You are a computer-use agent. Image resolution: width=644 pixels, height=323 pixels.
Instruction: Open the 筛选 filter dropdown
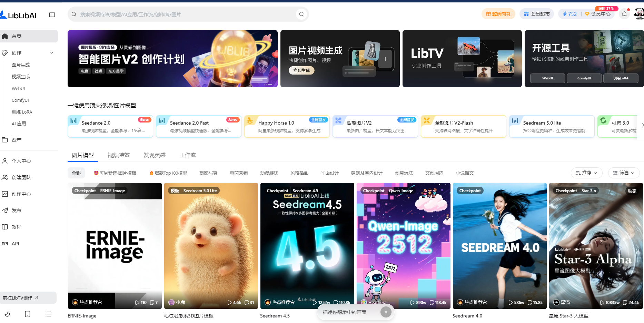[624, 173]
